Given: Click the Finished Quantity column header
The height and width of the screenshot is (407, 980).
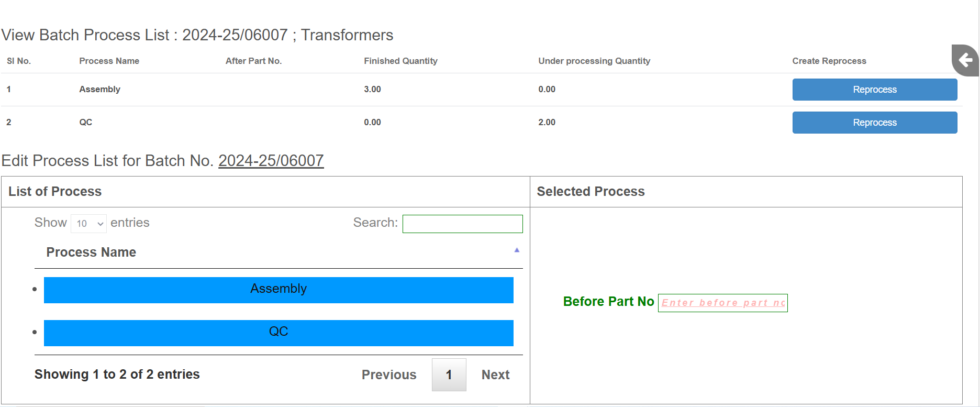Looking at the screenshot, I should pyautogui.click(x=400, y=61).
